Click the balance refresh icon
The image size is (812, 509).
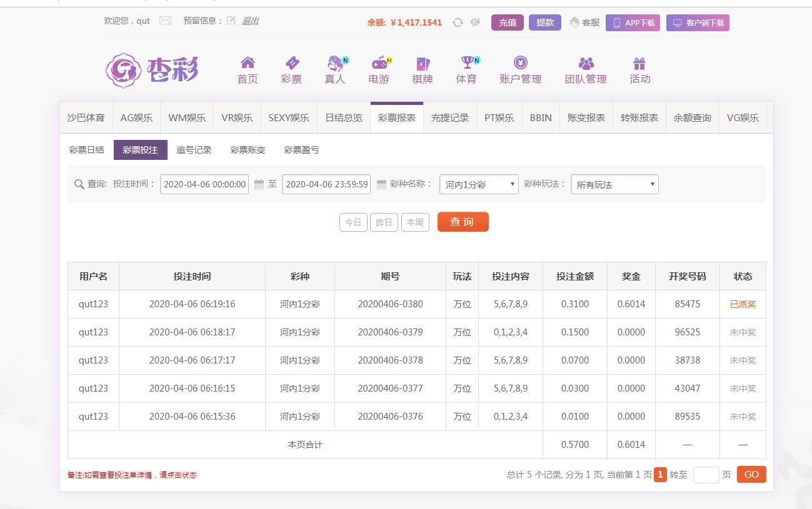click(458, 22)
